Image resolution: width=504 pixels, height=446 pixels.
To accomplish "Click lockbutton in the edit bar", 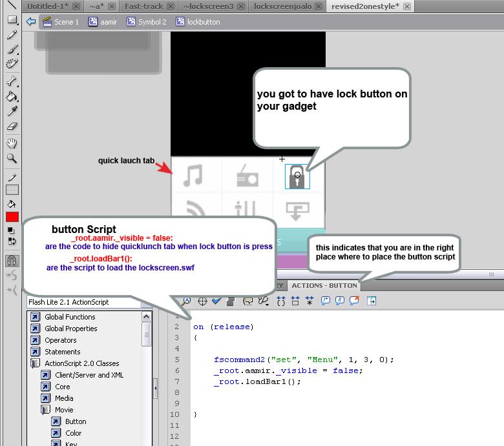I will [x=198, y=22].
